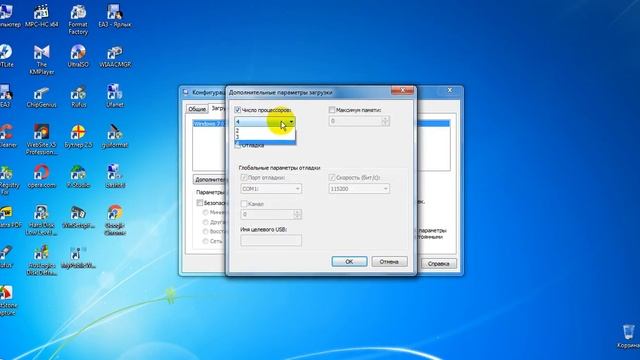This screenshot has height=360, width=640.
Task: Collapse the processor count combo box arrow
Action: point(291,122)
